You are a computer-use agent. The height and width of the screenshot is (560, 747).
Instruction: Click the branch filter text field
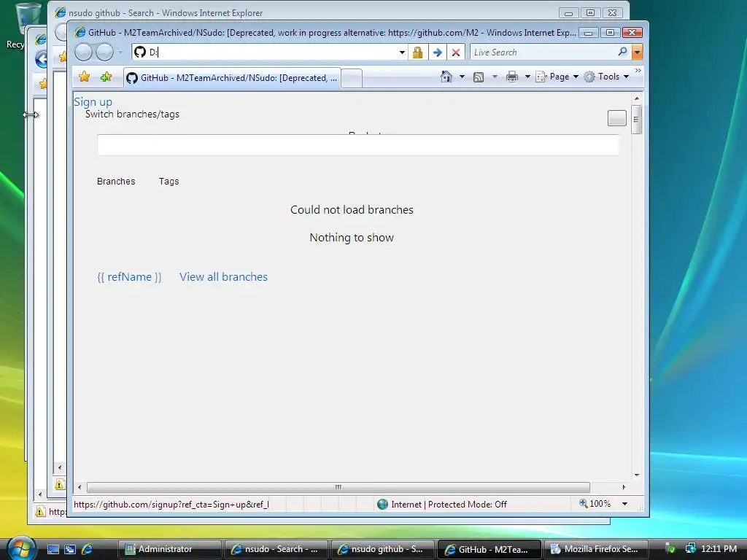pos(357,145)
